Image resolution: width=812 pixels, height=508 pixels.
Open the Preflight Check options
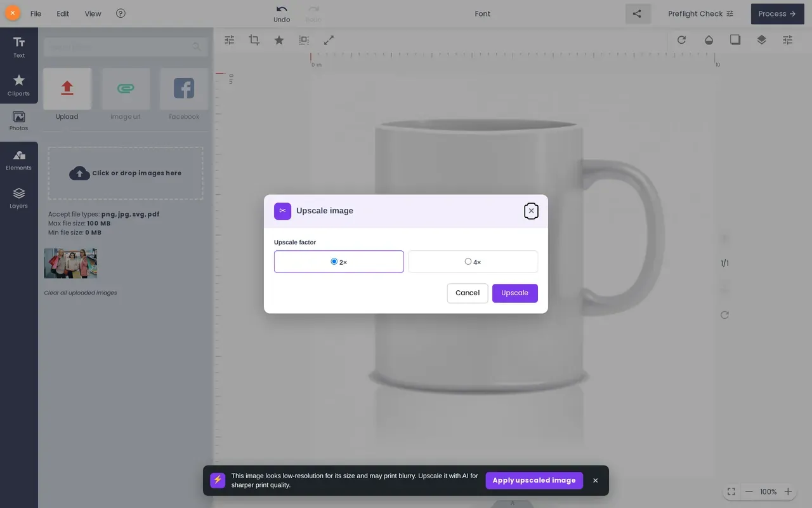[700, 14]
